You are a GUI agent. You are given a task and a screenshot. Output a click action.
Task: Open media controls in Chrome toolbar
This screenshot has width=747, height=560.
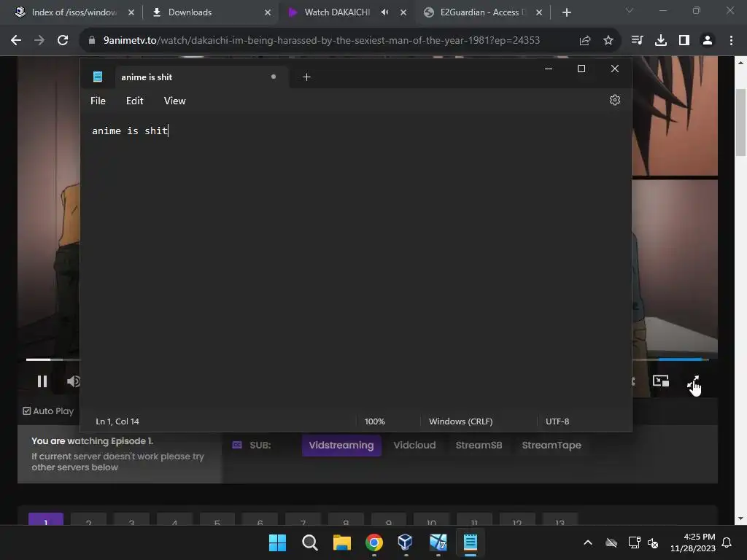click(x=638, y=41)
